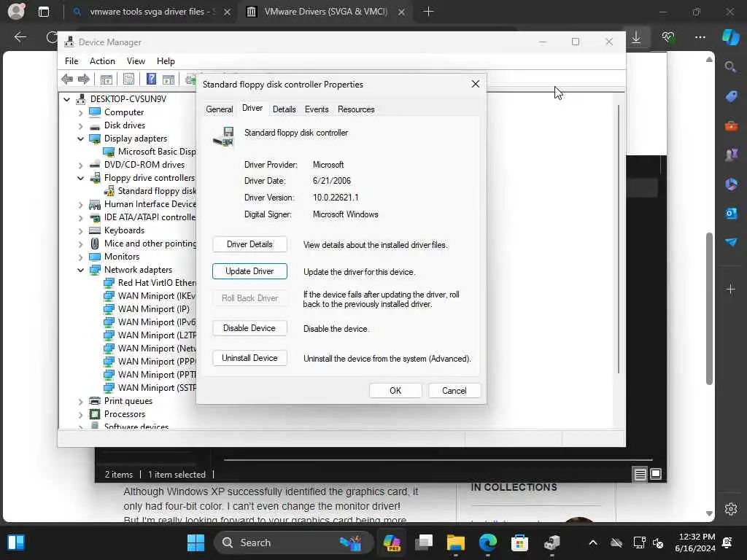
Task: Click the taskbar Search box
Action: pyautogui.click(x=293, y=542)
